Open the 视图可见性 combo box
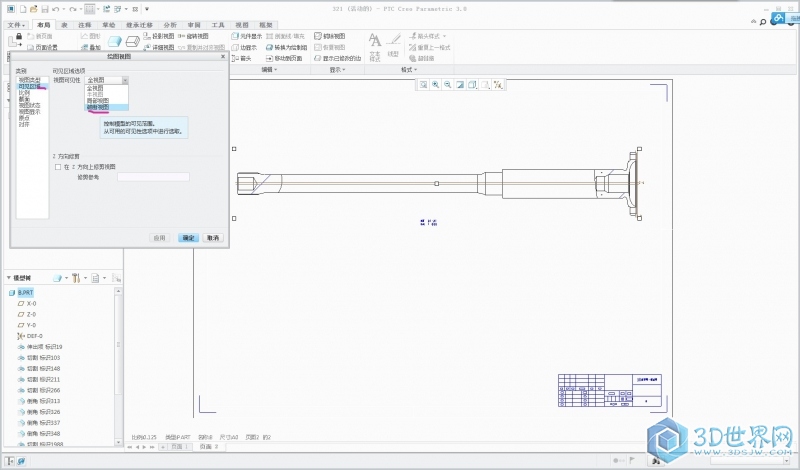Image resolution: width=800 pixels, height=470 pixels. click(106, 80)
